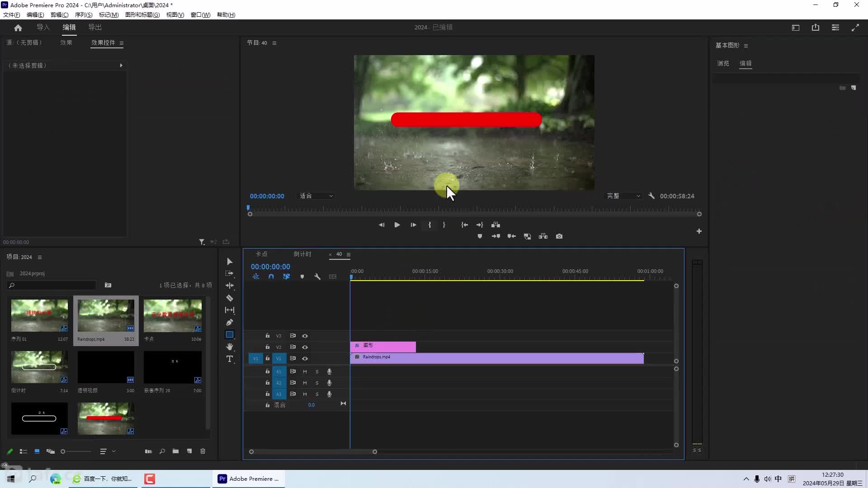Play the program monitor
Viewport: 868px width, 488px height.
tap(397, 225)
